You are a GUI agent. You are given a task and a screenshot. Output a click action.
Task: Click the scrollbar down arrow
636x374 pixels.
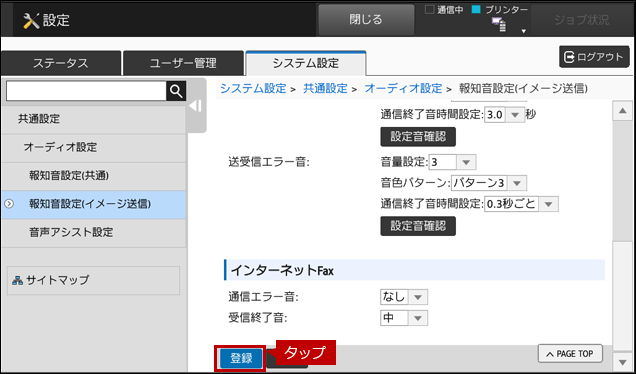623,361
